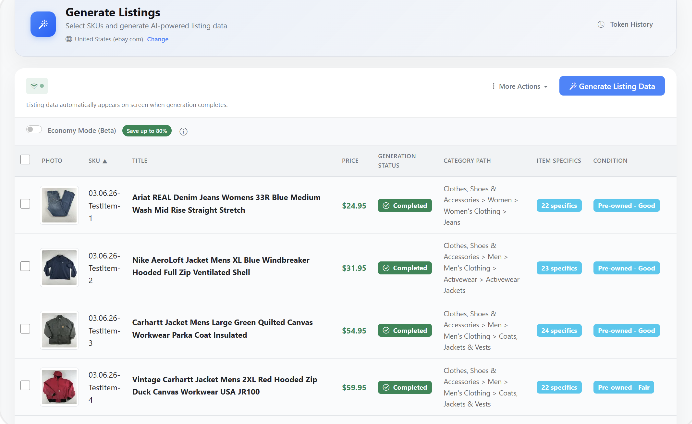Toggle the Economy Mode (Beta) switch
Viewport: 692px width, 424px height.
(x=34, y=130)
